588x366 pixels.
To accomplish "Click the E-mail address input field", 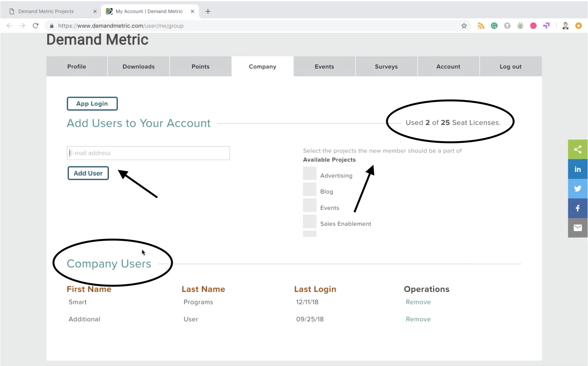I will 148,153.
